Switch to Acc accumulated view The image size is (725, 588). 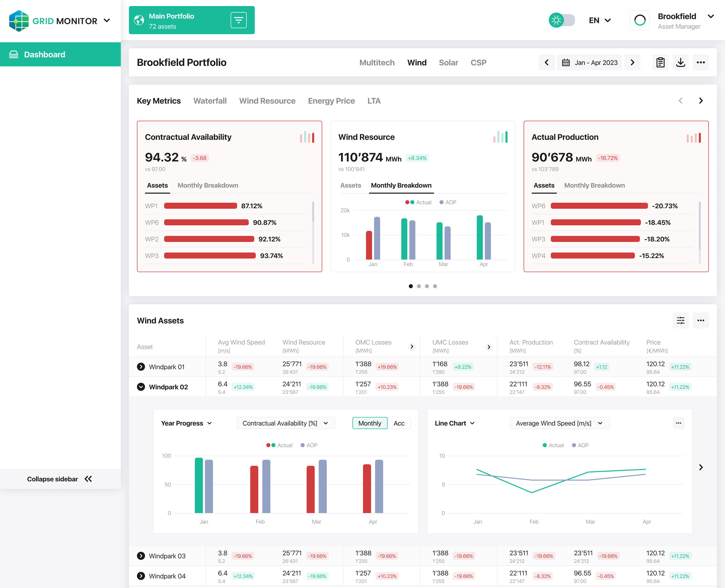tap(398, 423)
